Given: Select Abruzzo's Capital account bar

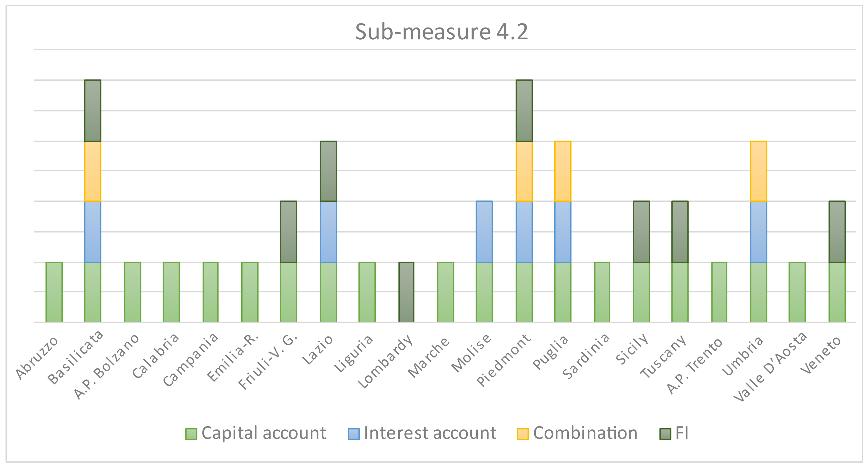Looking at the screenshot, I should coord(54,292).
